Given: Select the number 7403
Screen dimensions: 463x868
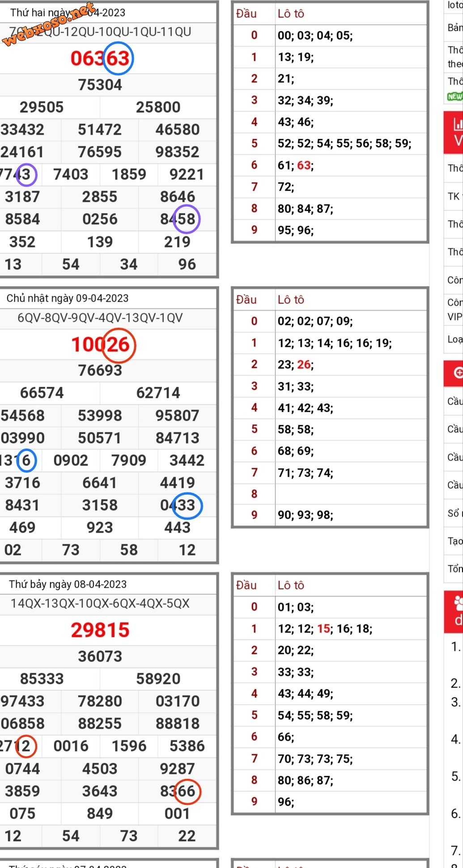Looking at the screenshot, I should pyautogui.click(x=71, y=174).
